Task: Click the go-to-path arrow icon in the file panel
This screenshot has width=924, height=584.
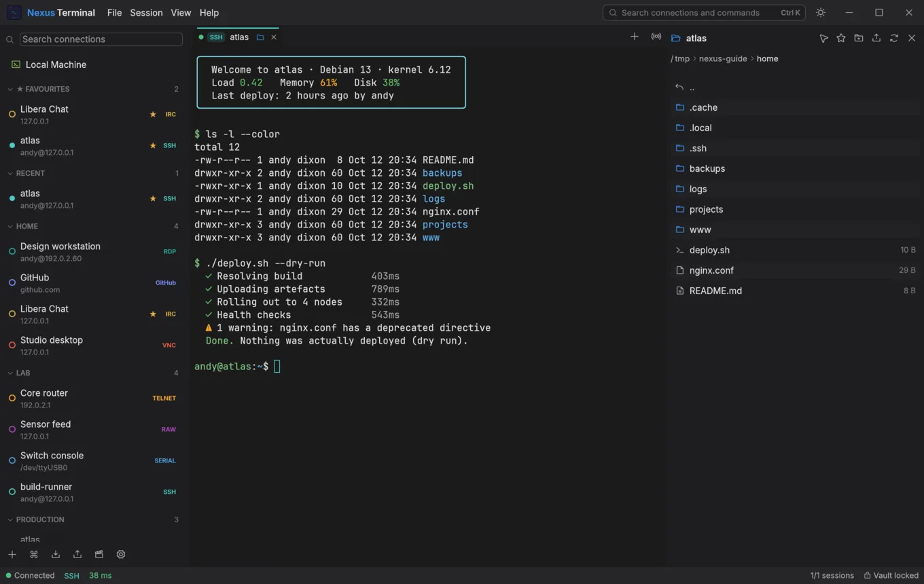Action: [823, 38]
